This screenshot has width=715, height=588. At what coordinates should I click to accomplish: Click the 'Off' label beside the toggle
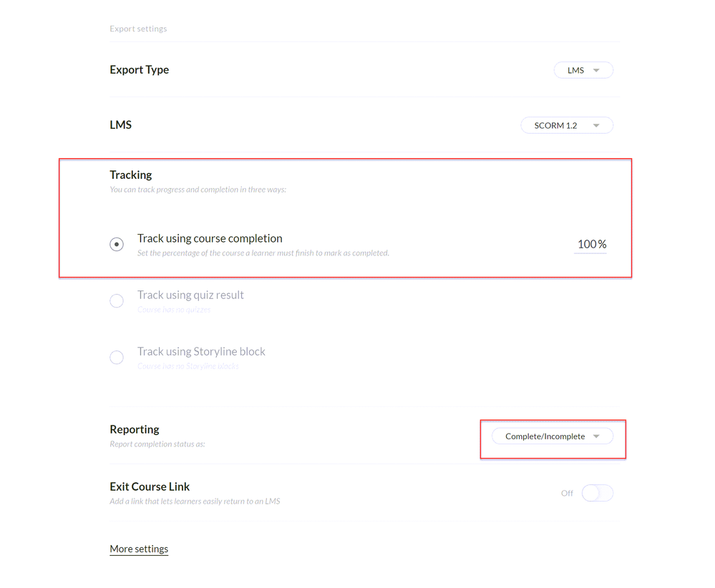pyautogui.click(x=567, y=493)
